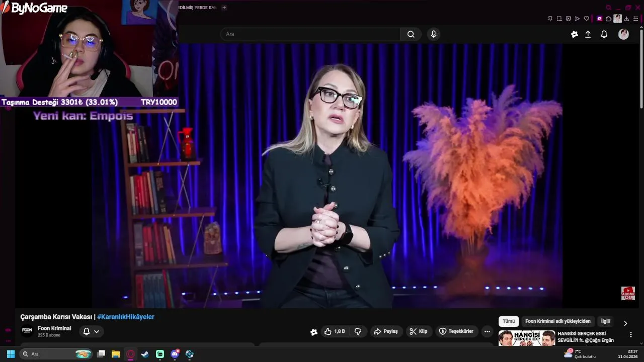Open the Windows Start menu
The width and height of the screenshot is (644, 362).
click(10, 354)
